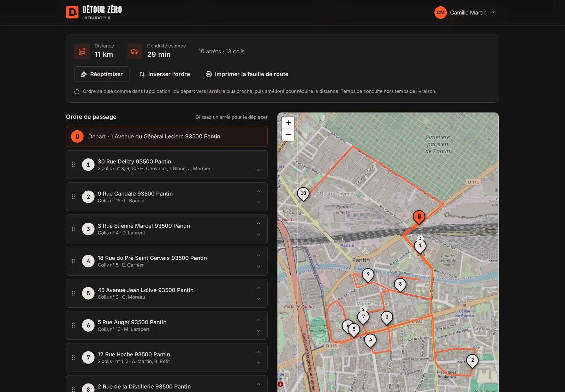
Task: Open the Camille Martin account menu
Action: pyautogui.click(x=465, y=13)
